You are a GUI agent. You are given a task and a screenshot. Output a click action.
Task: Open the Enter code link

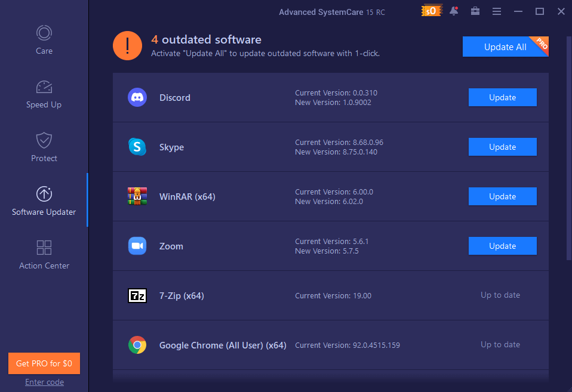click(x=45, y=382)
